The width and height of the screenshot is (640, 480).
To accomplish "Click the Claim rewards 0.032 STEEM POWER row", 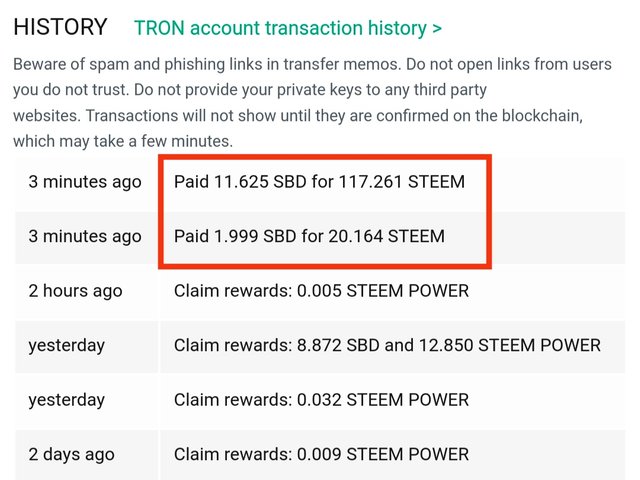I will click(x=321, y=400).
